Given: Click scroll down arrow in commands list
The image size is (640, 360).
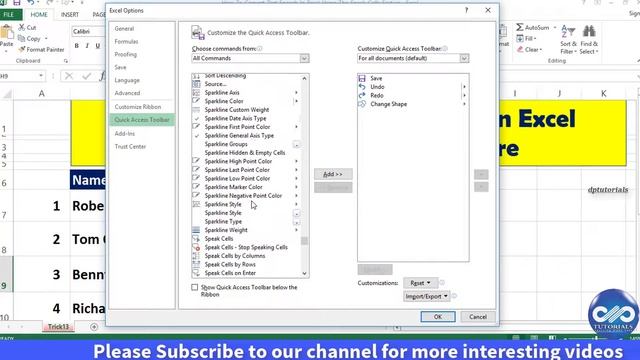Looking at the screenshot, I should coord(304,273).
